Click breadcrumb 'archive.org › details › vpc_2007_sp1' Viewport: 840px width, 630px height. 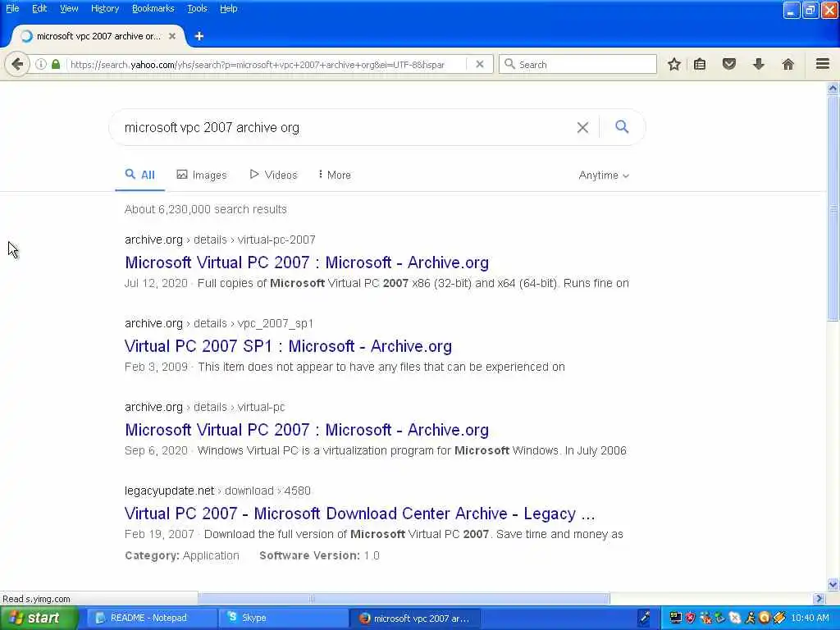pos(219,323)
